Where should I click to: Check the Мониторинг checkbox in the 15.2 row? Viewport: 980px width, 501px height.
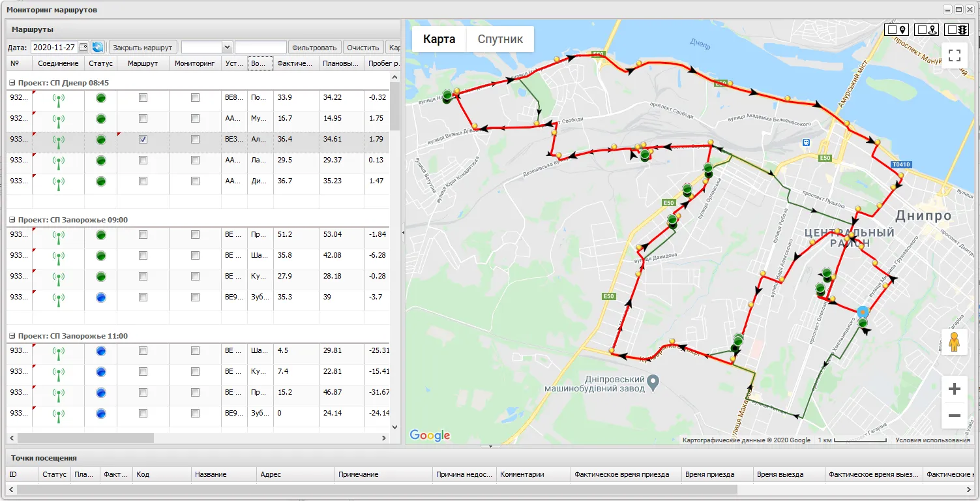point(196,393)
